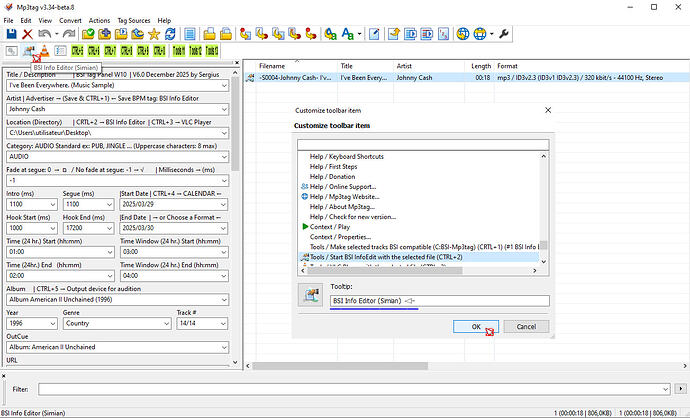Expand the Start Date combo box 2025/03/29

tap(224, 204)
